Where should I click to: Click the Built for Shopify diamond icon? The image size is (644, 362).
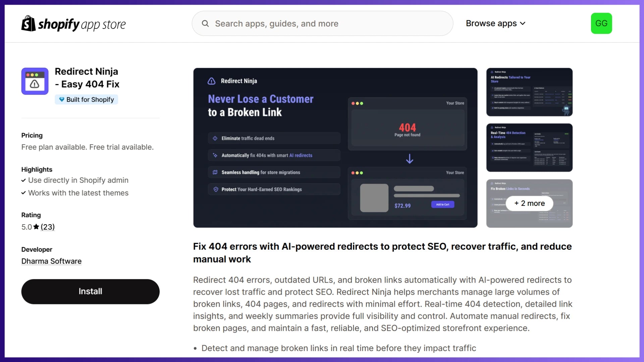62,100
